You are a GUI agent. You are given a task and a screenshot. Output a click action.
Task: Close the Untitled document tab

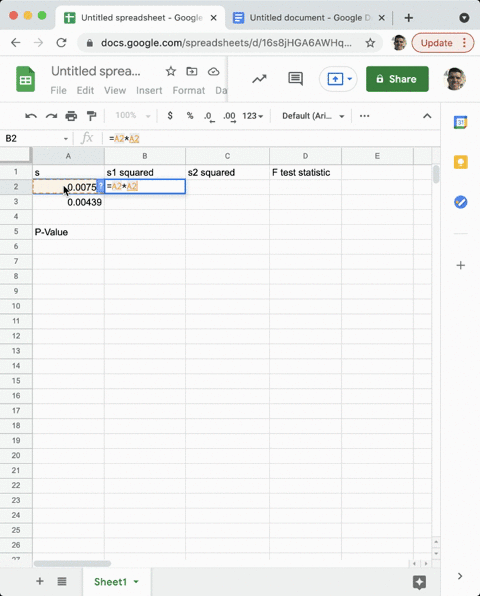(x=382, y=18)
